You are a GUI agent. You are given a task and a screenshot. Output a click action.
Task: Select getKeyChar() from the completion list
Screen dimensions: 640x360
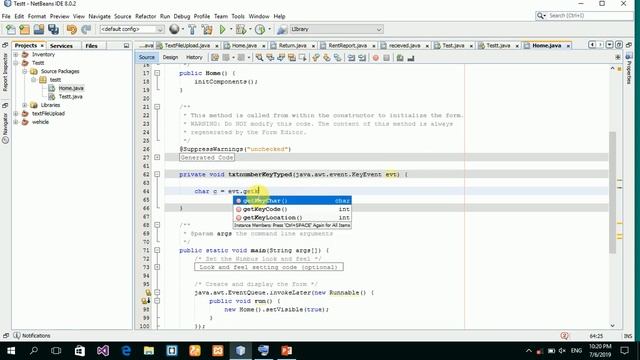click(292, 201)
